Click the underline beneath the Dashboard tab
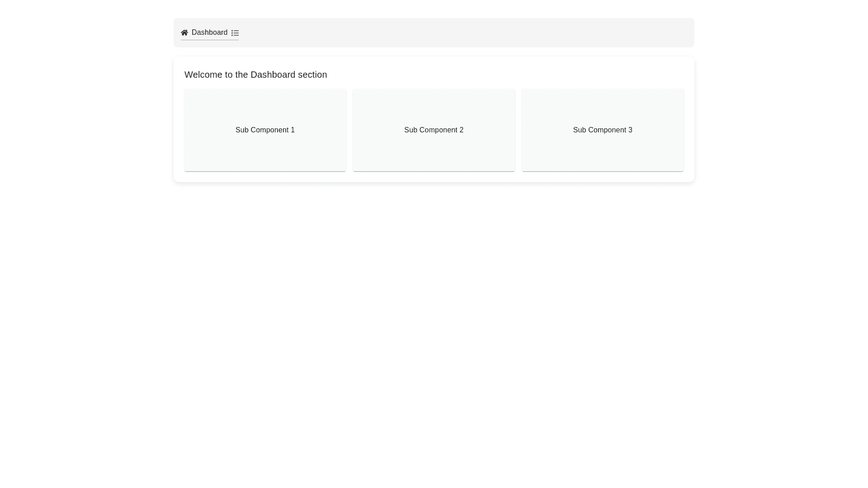Screen dimensions: 868x488 point(209,40)
